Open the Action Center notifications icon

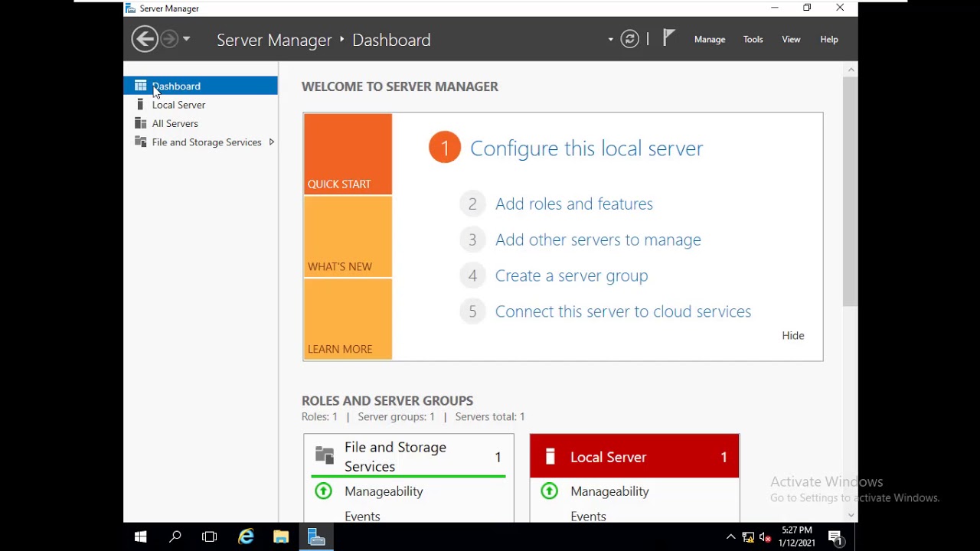tap(837, 537)
